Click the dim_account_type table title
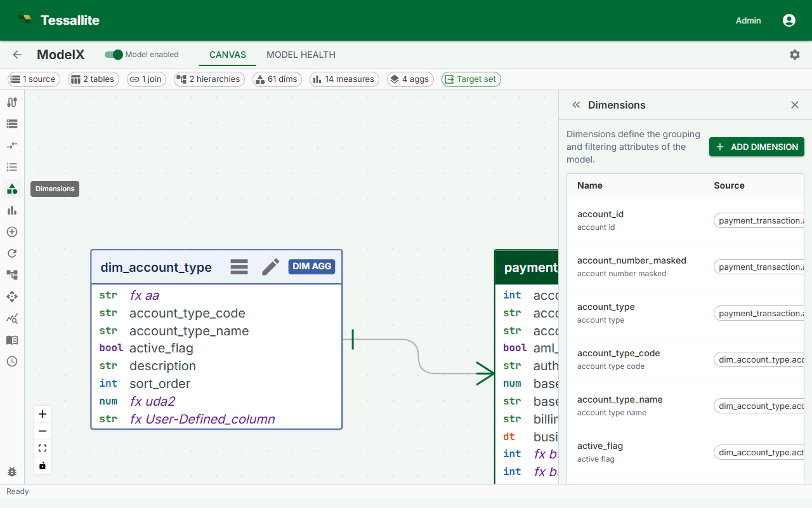The width and height of the screenshot is (812, 508). click(x=156, y=267)
